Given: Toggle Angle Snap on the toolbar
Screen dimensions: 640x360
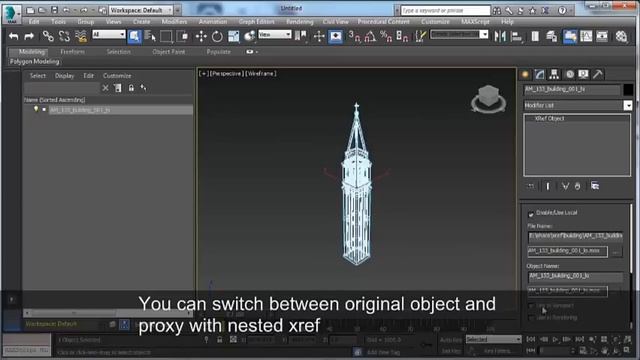Looking at the screenshot, I should tap(370, 36).
